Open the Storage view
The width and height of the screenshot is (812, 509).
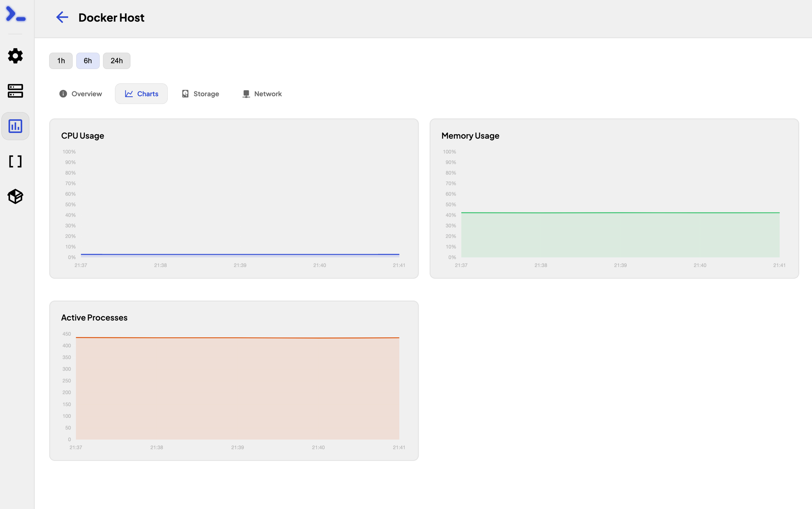[x=200, y=93]
